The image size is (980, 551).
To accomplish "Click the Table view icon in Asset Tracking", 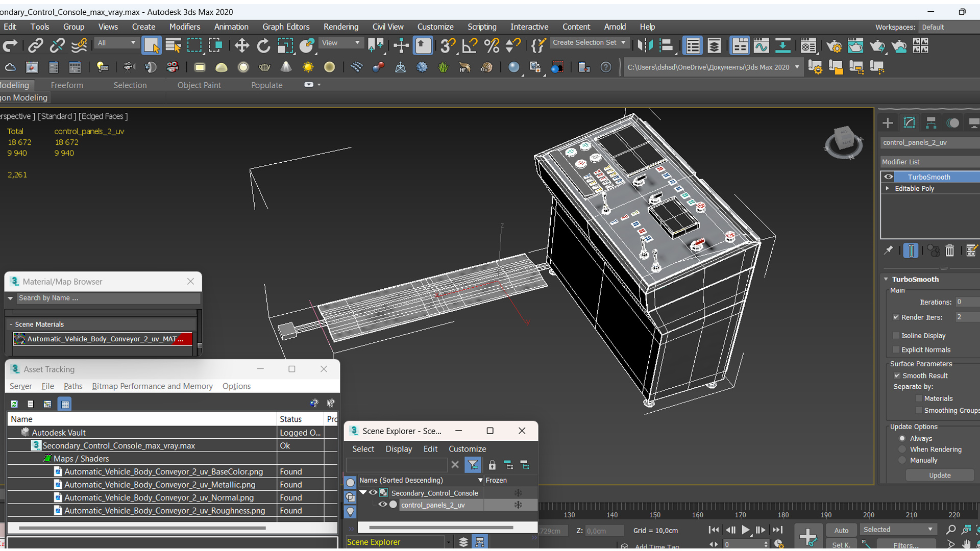I will point(64,404).
